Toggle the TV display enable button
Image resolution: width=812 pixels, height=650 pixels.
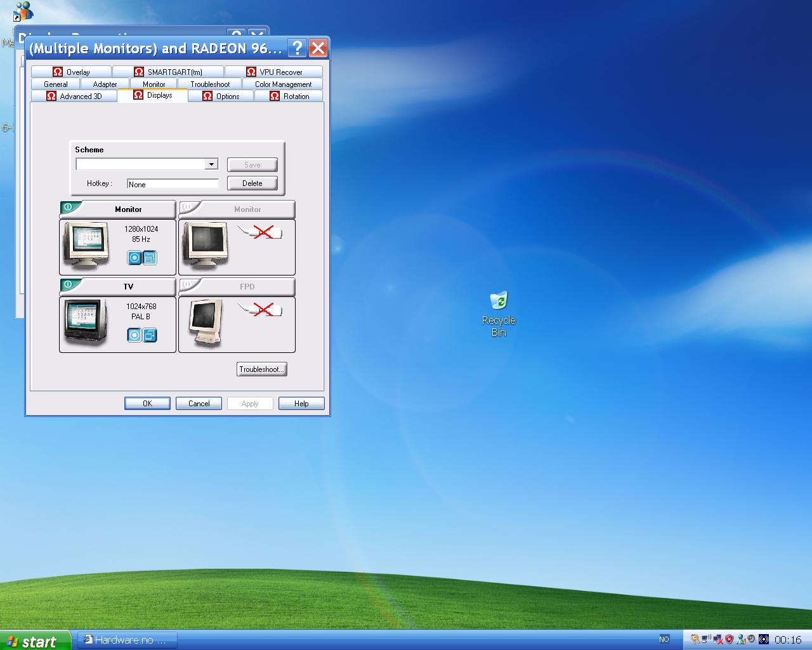[68, 284]
